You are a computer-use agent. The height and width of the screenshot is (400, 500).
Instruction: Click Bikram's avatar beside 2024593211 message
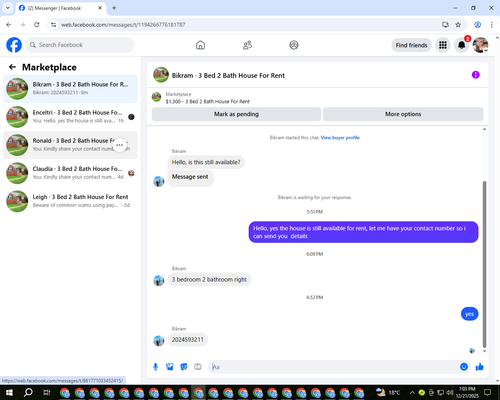point(159,341)
